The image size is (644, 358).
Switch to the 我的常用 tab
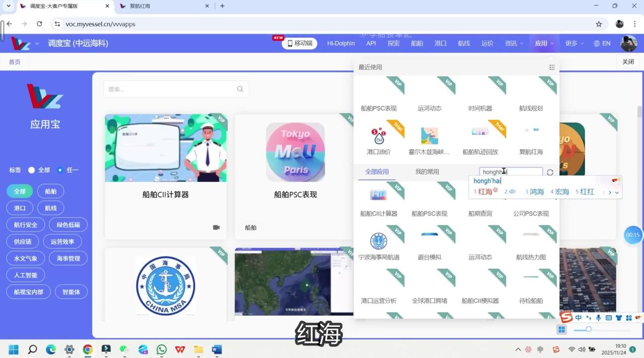[x=427, y=172]
